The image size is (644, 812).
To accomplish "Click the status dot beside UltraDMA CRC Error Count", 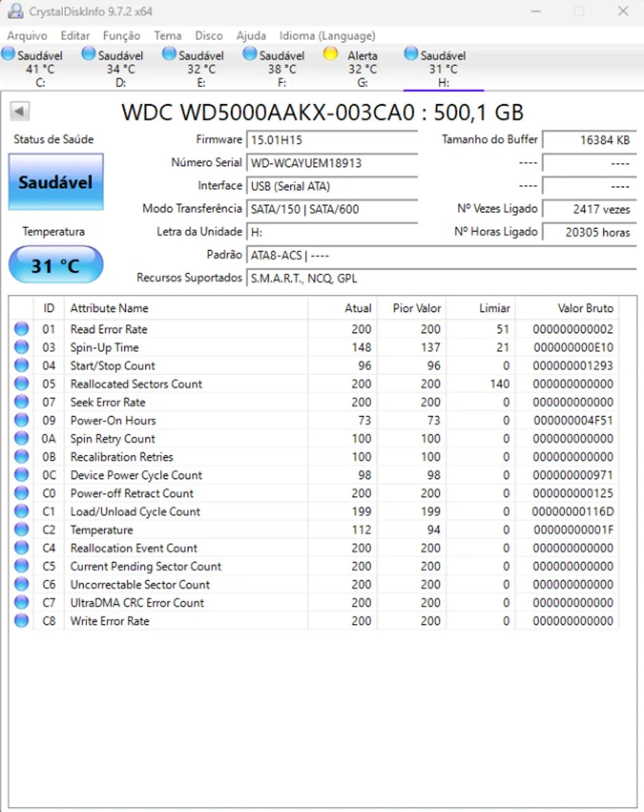I will (x=21, y=602).
